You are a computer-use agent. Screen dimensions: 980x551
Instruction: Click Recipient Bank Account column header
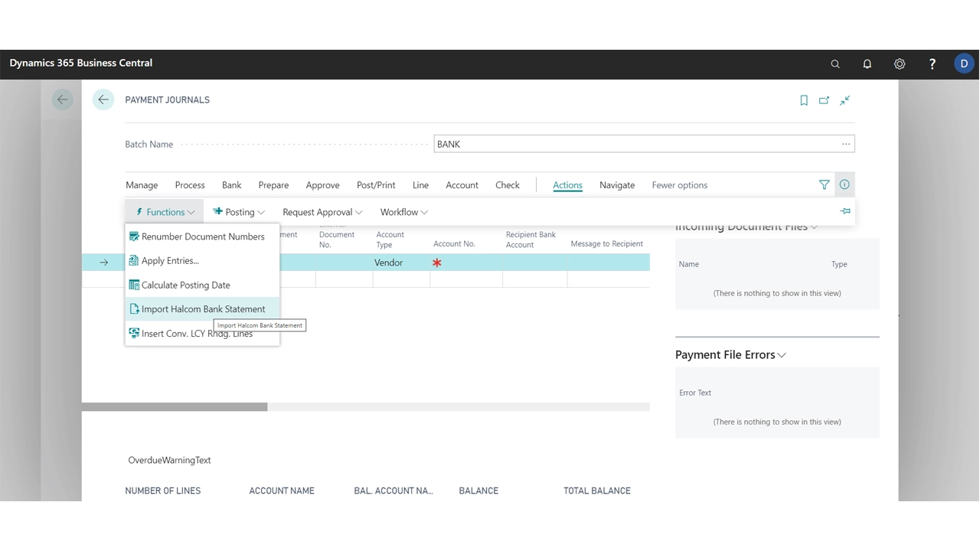point(531,240)
